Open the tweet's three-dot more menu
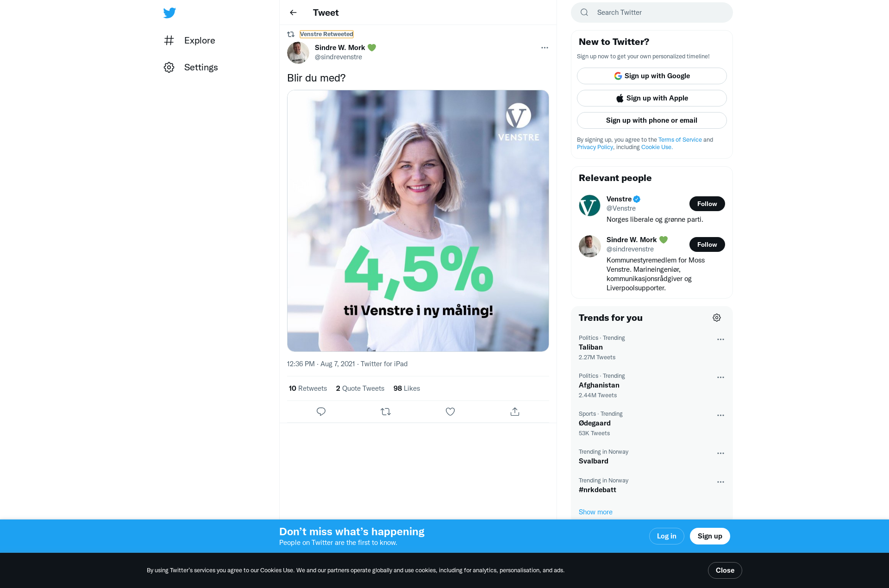The image size is (889, 588). (545, 48)
